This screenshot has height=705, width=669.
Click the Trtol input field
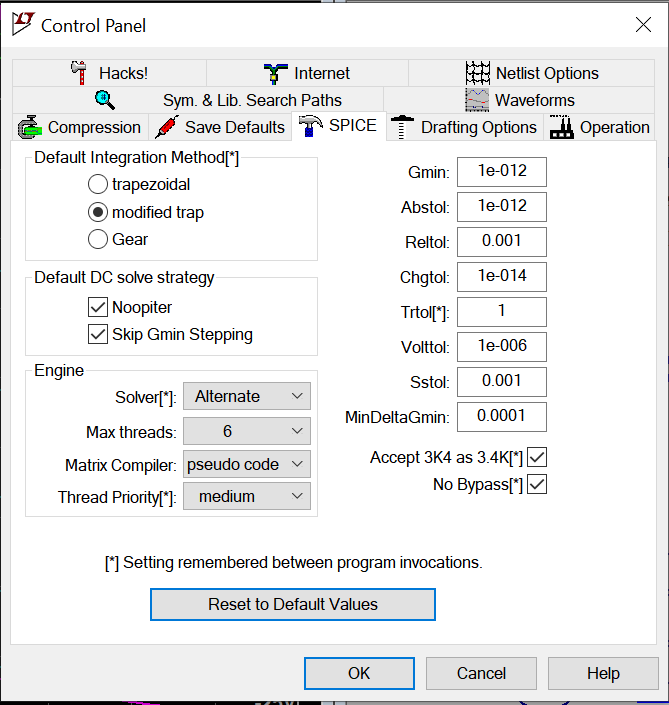click(x=502, y=312)
